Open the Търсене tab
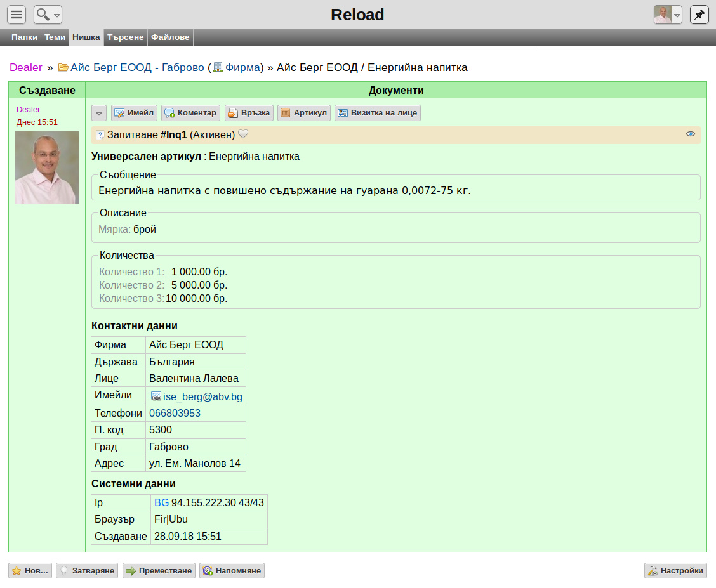The height and width of the screenshot is (588, 716). tap(126, 37)
